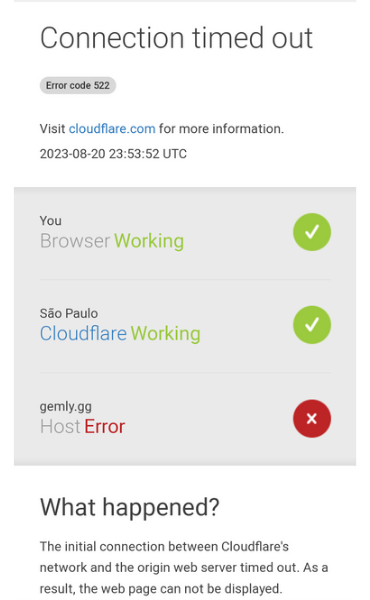Click the for more information text
370x600 pixels.
tap(222, 129)
